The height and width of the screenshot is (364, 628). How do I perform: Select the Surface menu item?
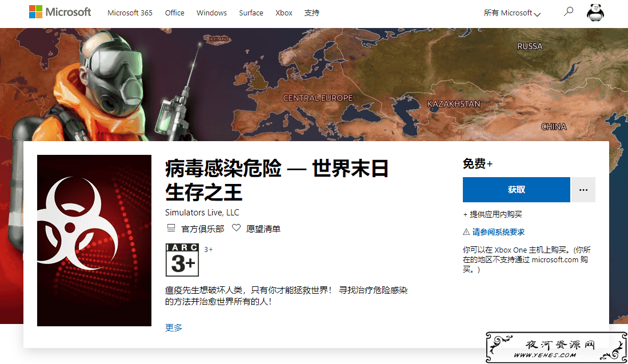tap(251, 13)
